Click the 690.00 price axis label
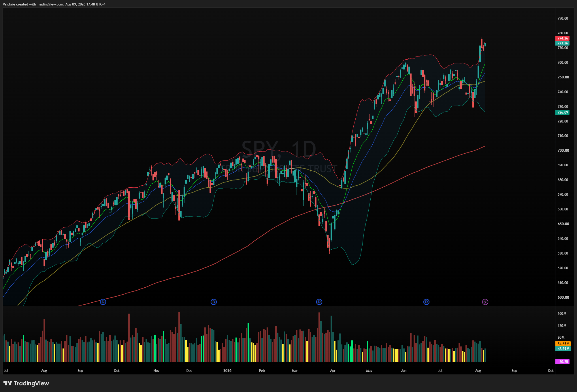Image resolution: width=577 pixels, height=392 pixels. point(563,165)
